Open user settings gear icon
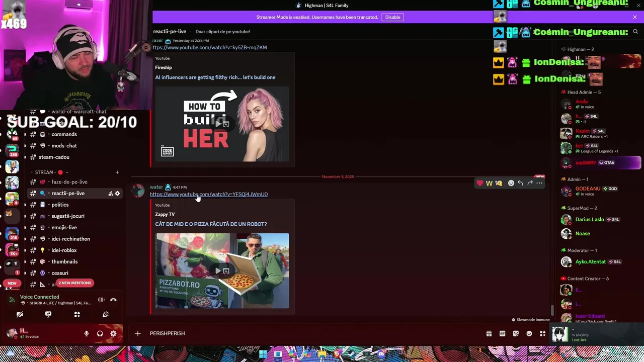This screenshot has height=362, width=644. [113, 333]
